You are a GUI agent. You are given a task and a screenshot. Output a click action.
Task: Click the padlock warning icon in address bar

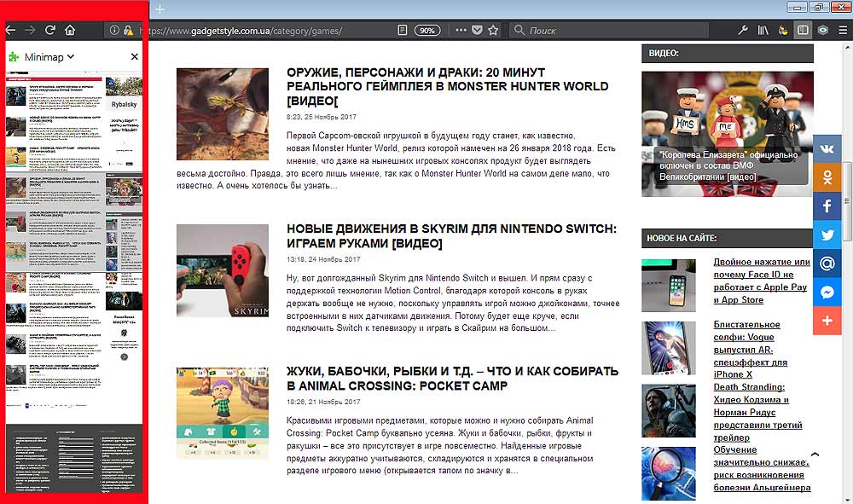pyautogui.click(x=129, y=31)
